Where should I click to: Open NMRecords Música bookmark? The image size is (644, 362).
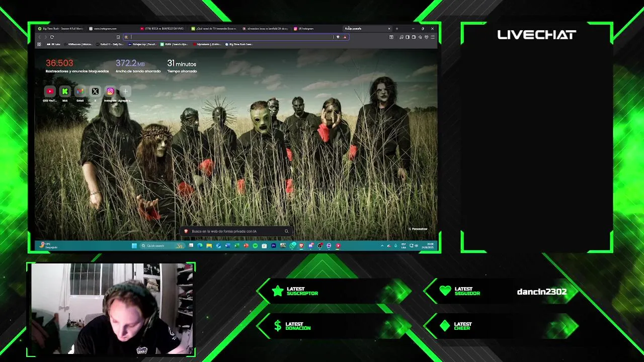click(x=78, y=44)
